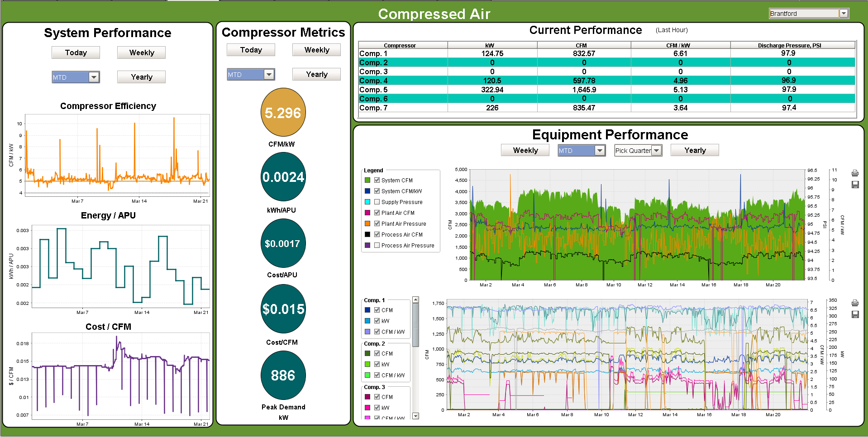This screenshot has height=437, width=868.
Task: Print the lower compressor chart
Action: (855, 303)
